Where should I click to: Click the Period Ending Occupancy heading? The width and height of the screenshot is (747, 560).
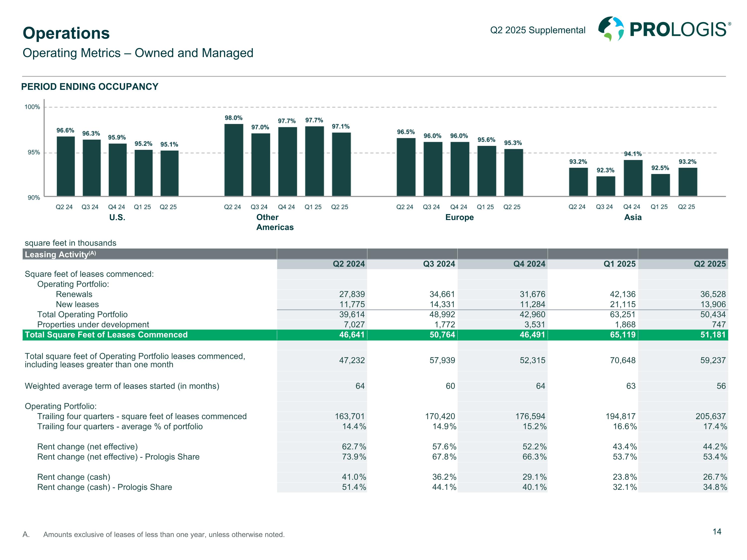point(90,87)
